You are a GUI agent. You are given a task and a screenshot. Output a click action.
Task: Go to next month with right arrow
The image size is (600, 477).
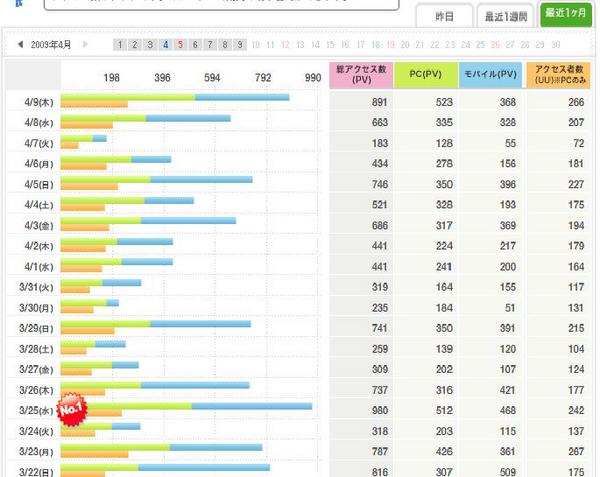[x=85, y=44]
